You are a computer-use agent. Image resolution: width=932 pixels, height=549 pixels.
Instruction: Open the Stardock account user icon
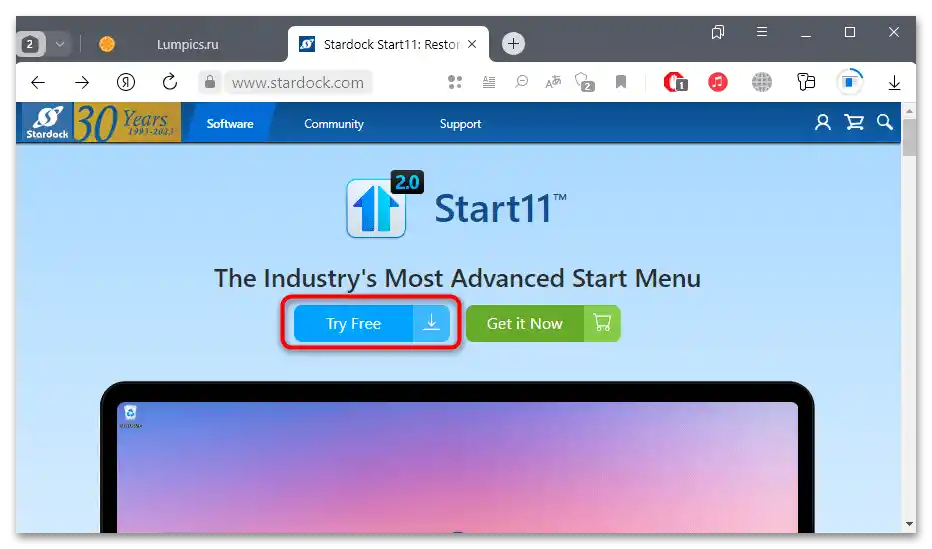point(823,122)
